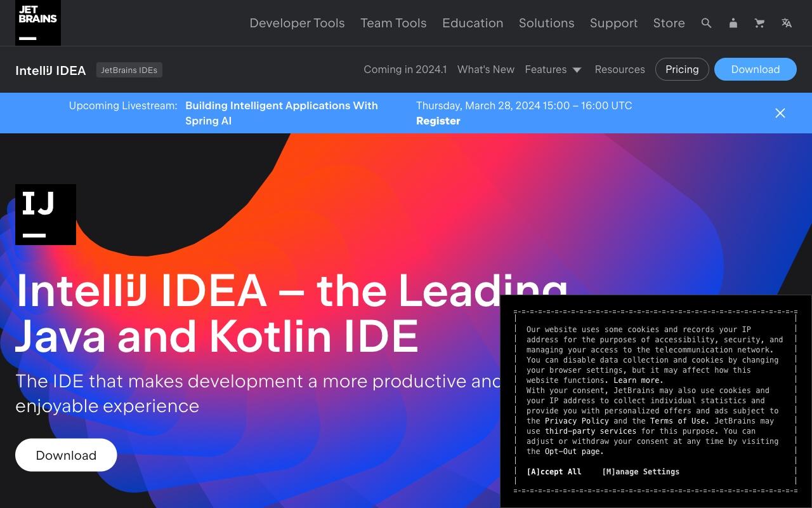Open the Developer Tools menu

pyautogui.click(x=297, y=23)
